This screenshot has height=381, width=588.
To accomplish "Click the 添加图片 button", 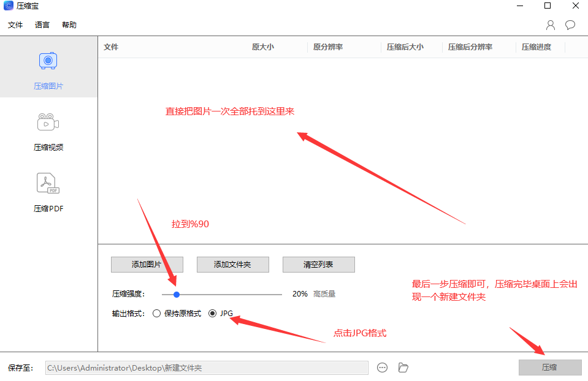I will pyautogui.click(x=147, y=265).
